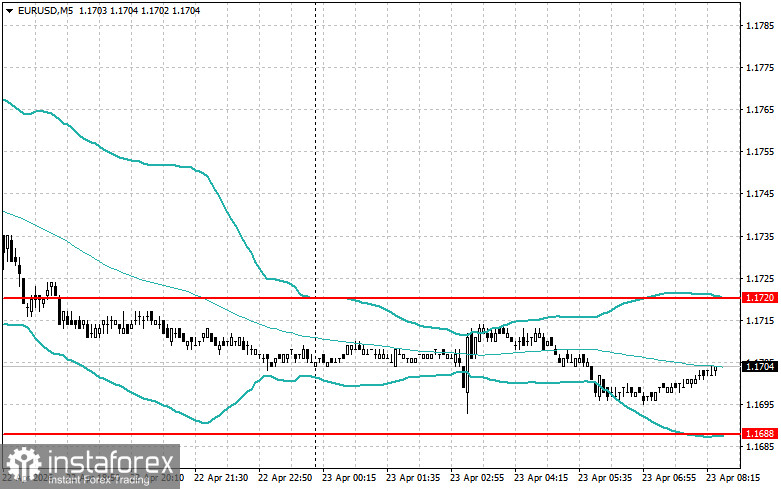Screen dimensions: 781x489
Task: Click the 23 Apr 08:15 time label
Action: click(733, 478)
